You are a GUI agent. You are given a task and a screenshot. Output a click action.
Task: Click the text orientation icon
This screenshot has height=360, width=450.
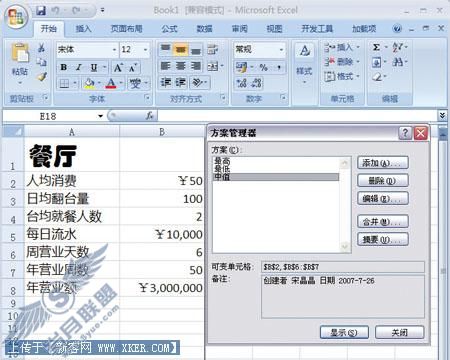197,82
